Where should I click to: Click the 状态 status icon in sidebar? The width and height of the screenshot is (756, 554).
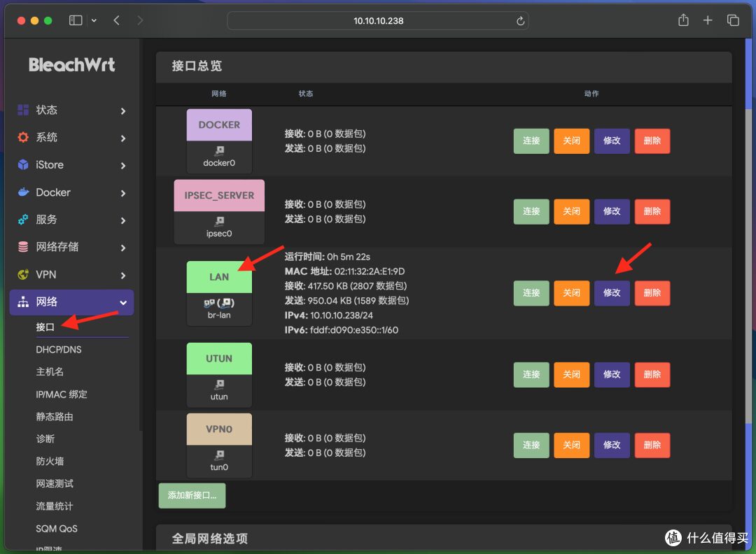[x=21, y=110]
